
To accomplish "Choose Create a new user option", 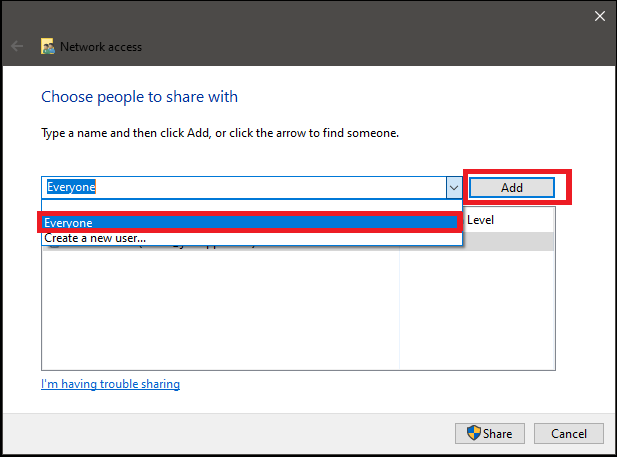I will pos(95,238).
